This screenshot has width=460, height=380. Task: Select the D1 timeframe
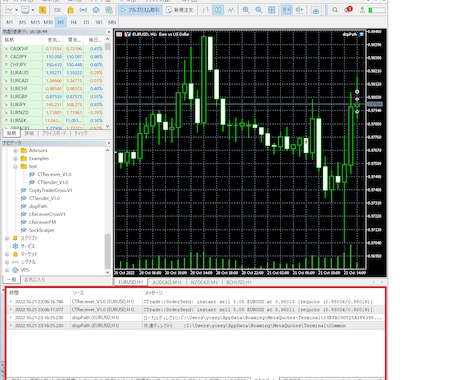click(x=86, y=22)
